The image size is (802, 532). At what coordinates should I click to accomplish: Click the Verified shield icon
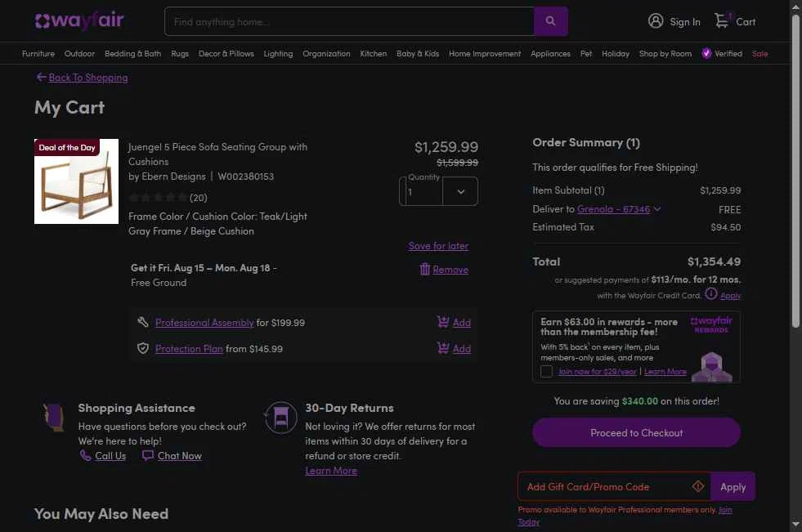pyautogui.click(x=706, y=53)
